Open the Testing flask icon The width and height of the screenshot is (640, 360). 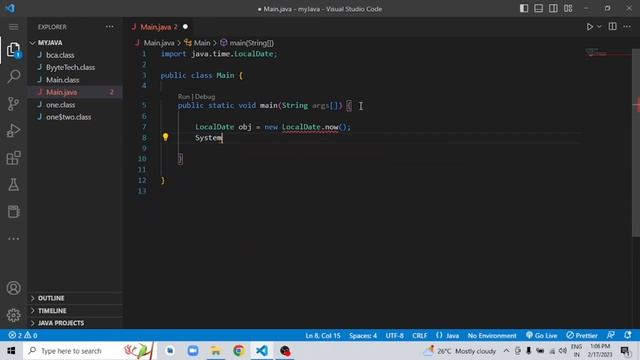[13, 185]
